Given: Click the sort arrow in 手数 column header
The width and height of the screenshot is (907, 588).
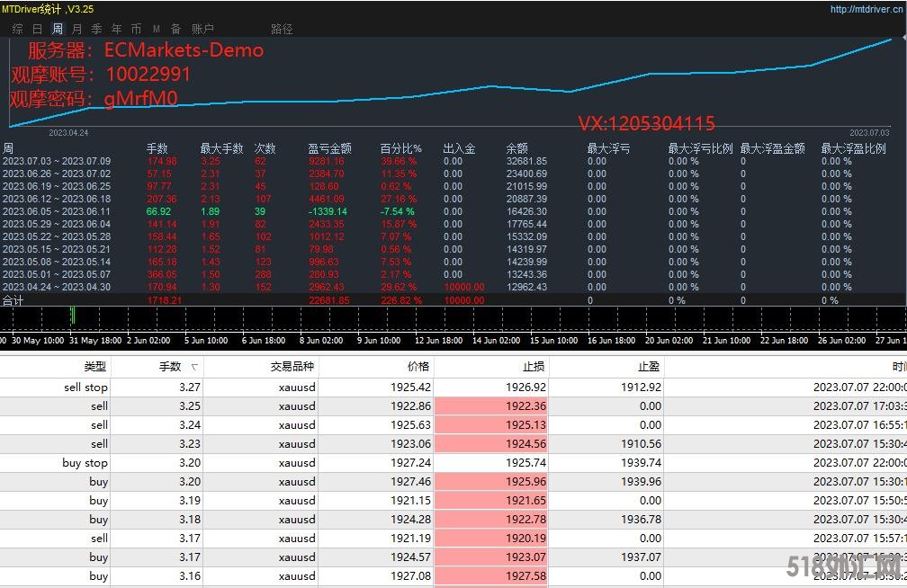Looking at the screenshot, I should click(195, 367).
